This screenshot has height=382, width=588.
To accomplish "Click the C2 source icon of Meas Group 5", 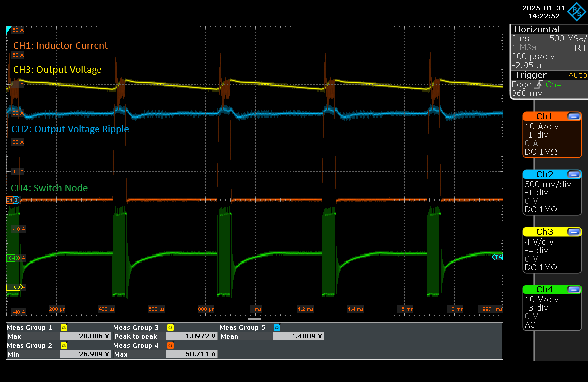I will (277, 327).
